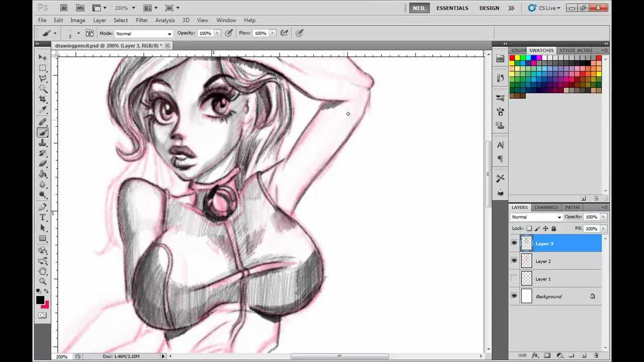Image resolution: width=644 pixels, height=362 pixels.
Task: Switch to the Channels tab
Action: click(546, 207)
